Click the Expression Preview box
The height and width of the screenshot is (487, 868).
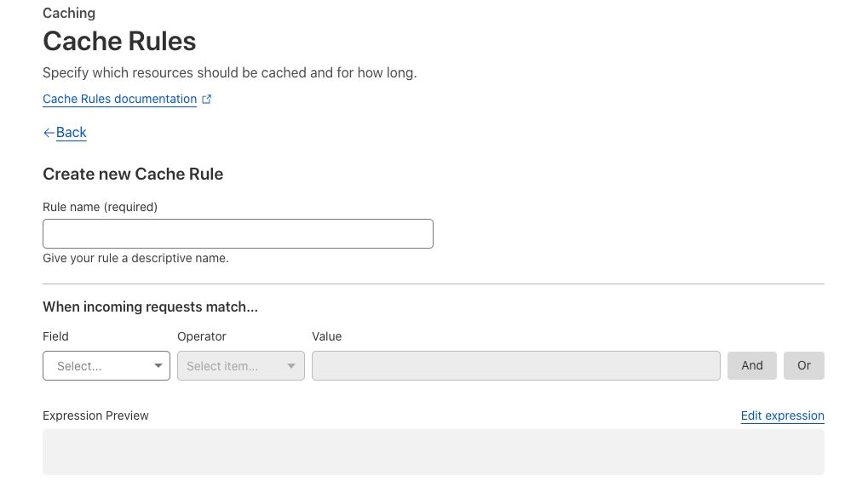tap(433, 451)
